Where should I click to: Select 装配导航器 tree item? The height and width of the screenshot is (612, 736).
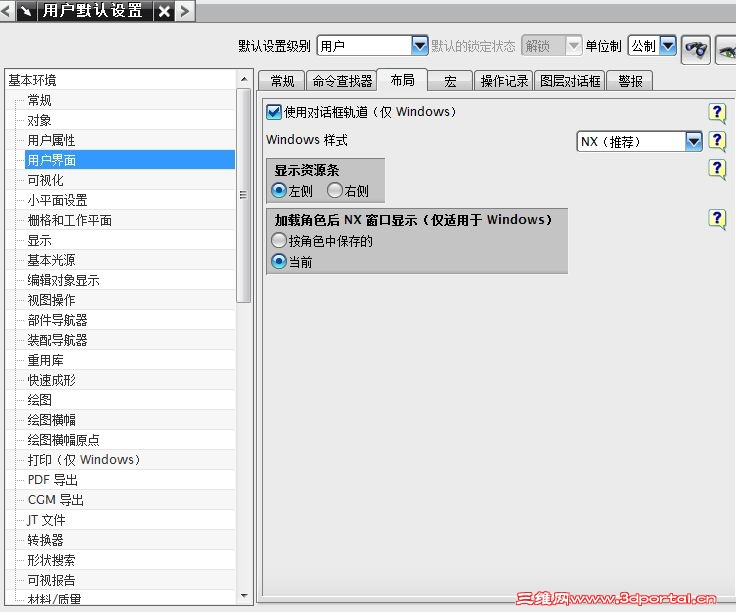coord(58,340)
